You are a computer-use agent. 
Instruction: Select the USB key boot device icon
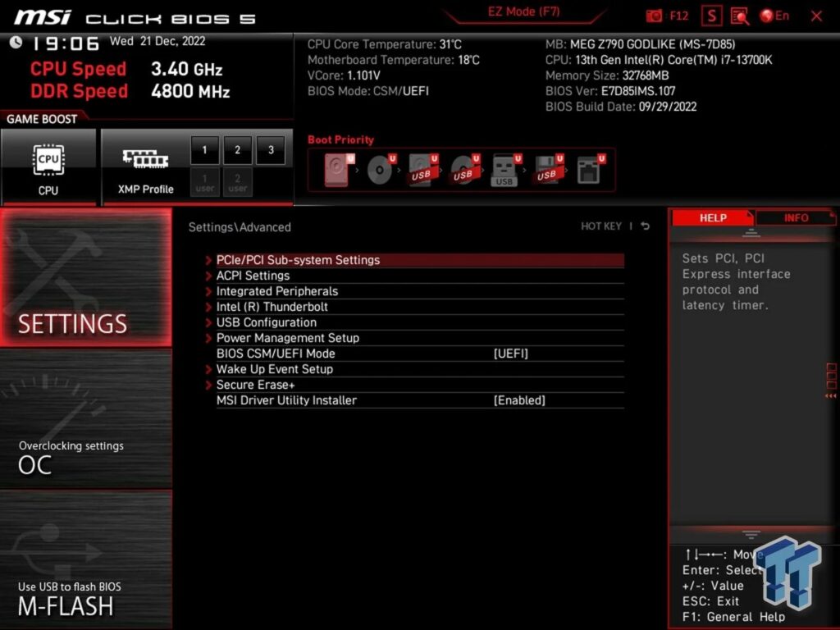[506, 170]
